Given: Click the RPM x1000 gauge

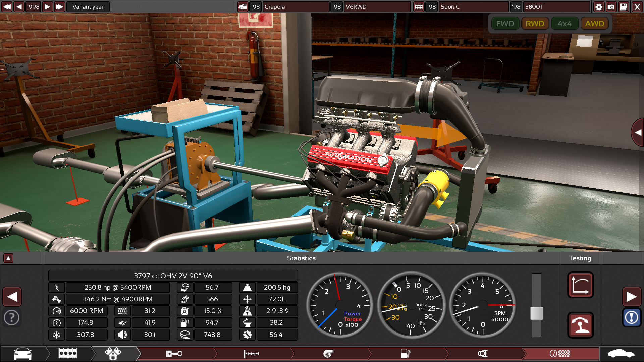Looking at the screenshot, I should click(x=483, y=305).
